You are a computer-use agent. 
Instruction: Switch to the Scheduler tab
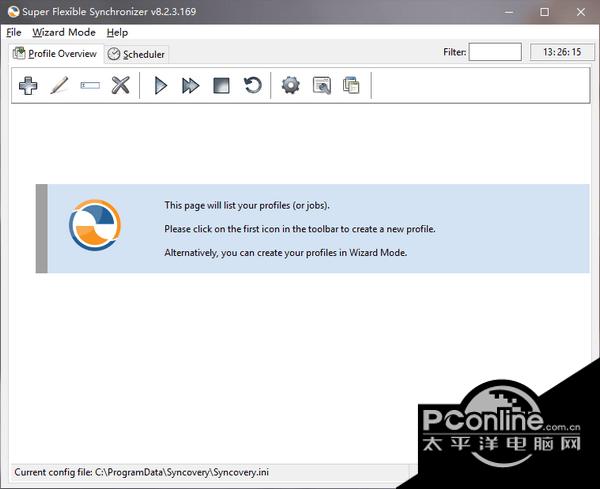tap(136, 54)
